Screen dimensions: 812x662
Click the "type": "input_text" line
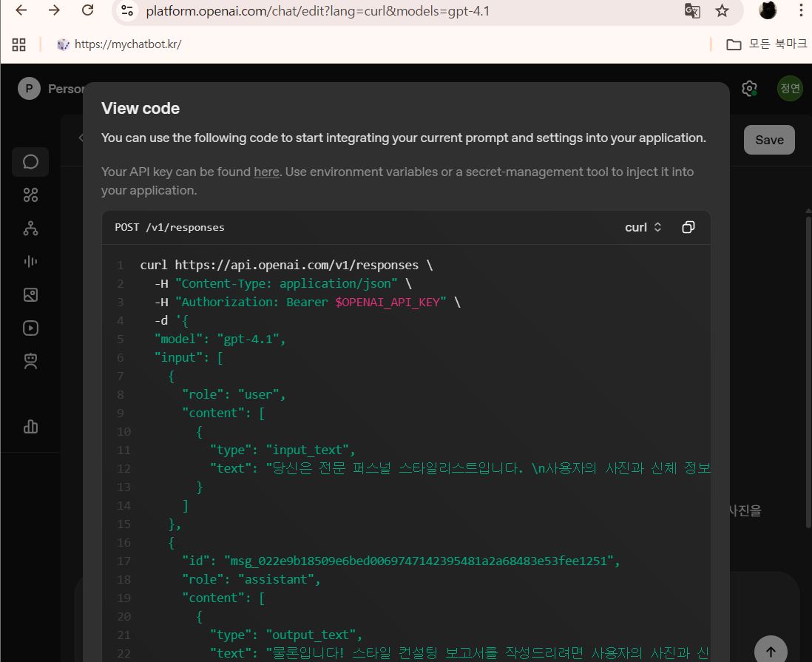click(282, 450)
